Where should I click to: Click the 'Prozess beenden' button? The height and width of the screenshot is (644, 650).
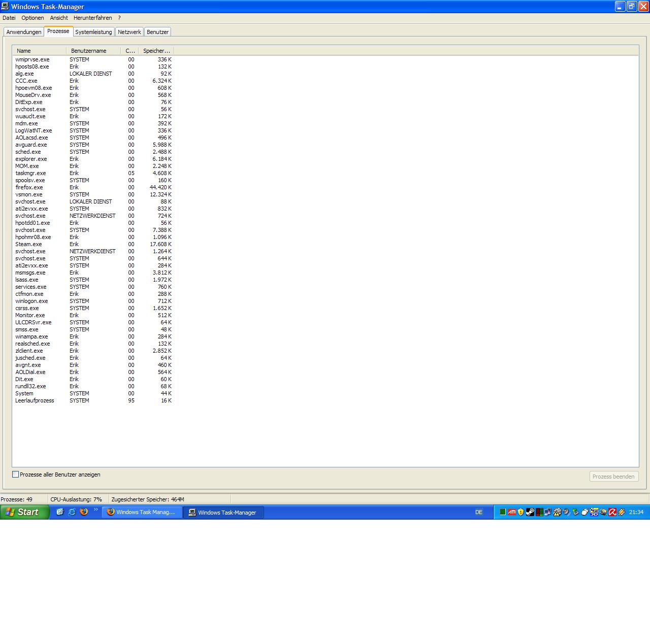613,477
